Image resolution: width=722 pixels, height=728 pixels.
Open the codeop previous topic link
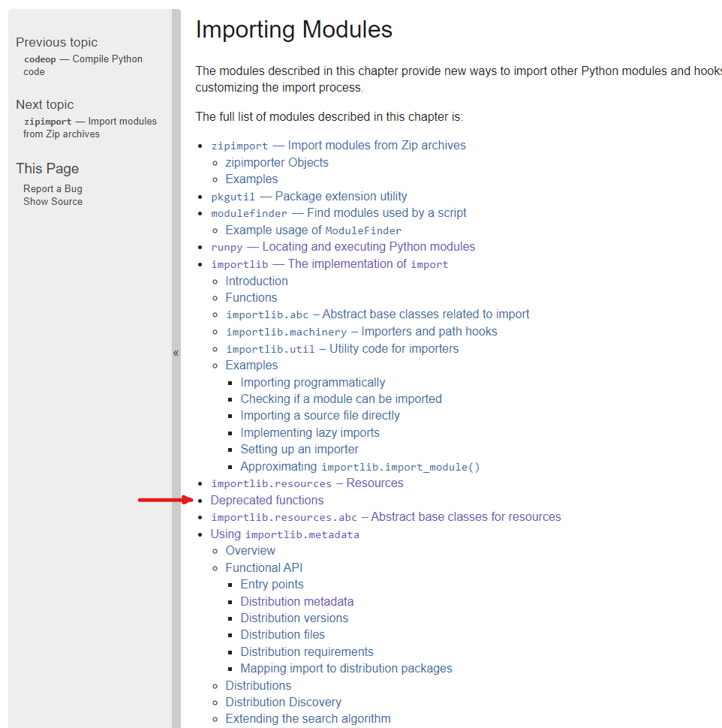tap(83, 65)
